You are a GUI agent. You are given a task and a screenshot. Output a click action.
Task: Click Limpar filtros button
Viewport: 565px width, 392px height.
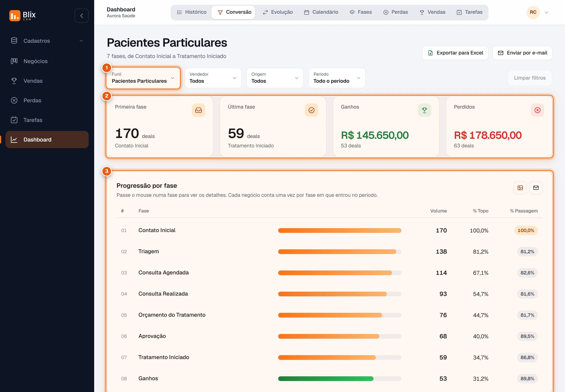tap(530, 78)
